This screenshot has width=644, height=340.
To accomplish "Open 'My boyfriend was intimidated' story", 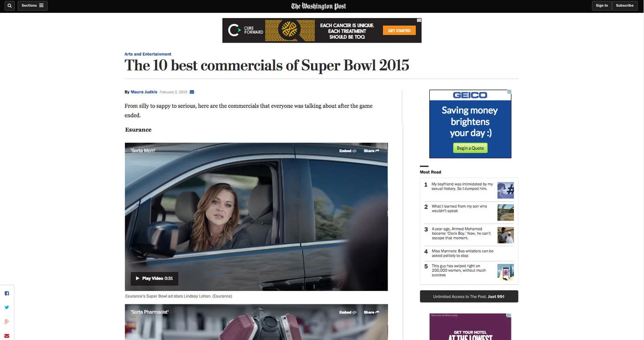I will (x=462, y=186).
